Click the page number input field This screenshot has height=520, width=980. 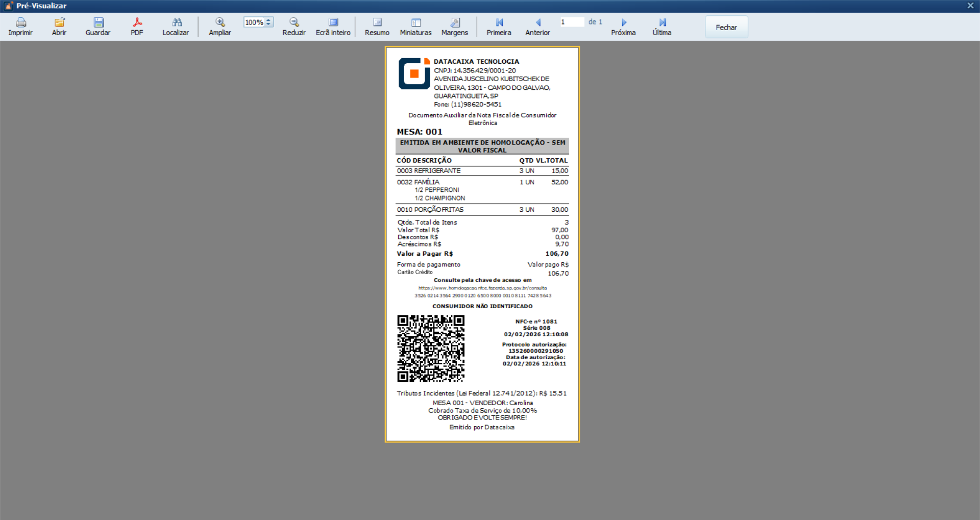(x=572, y=22)
